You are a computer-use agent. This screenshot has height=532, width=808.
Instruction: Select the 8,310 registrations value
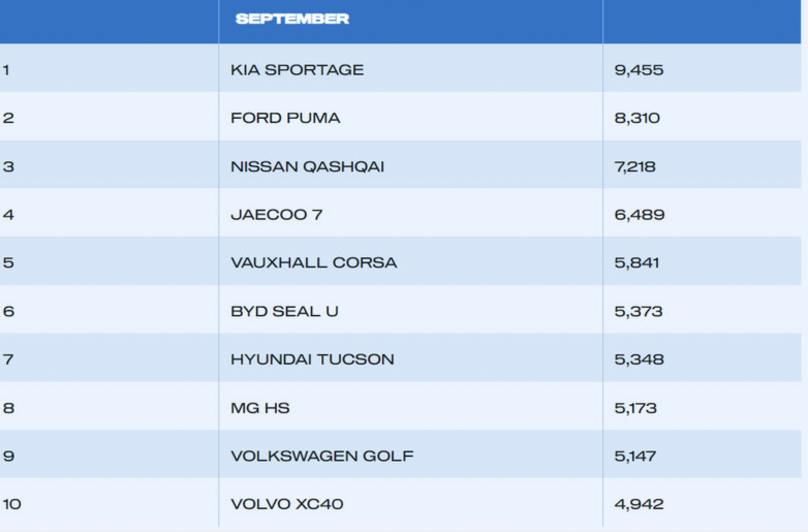[x=637, y=118]
